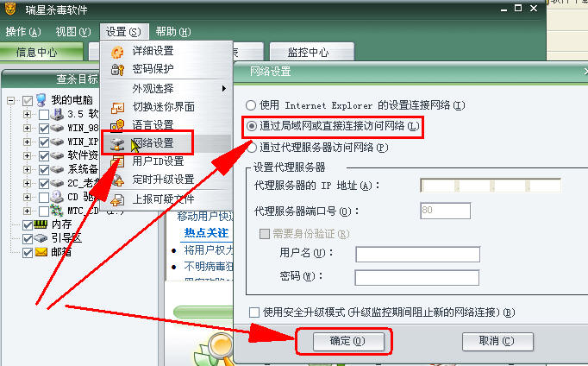The image size is (588, 366).
Task: Click the upgrade icon beside 定时升级设置
Action: (118, 180)
